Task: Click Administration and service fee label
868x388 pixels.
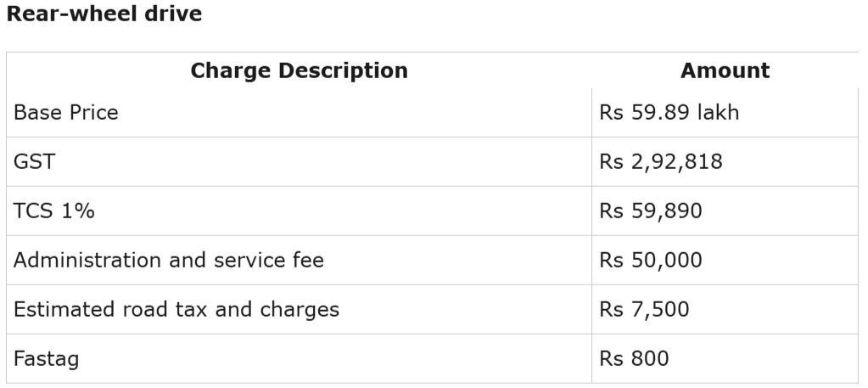Action: (168, 260)
